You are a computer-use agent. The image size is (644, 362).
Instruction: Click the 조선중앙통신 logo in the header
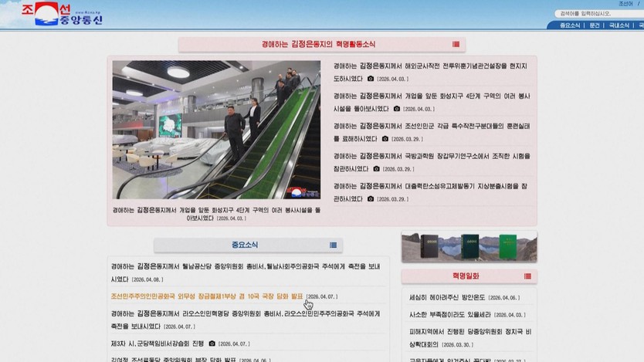pyautogui.click(x=62, y=14)
